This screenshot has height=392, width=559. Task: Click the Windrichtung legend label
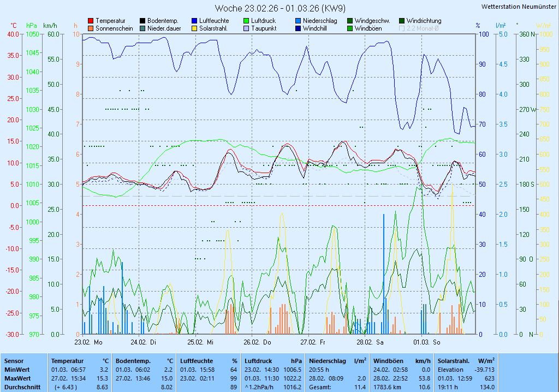click(424, 21)
